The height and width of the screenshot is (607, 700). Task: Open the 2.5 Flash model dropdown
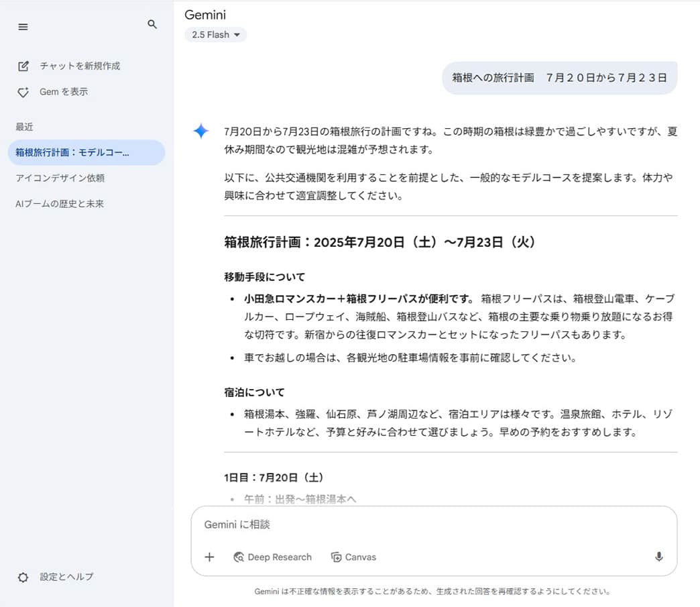[x=215, y=34]
